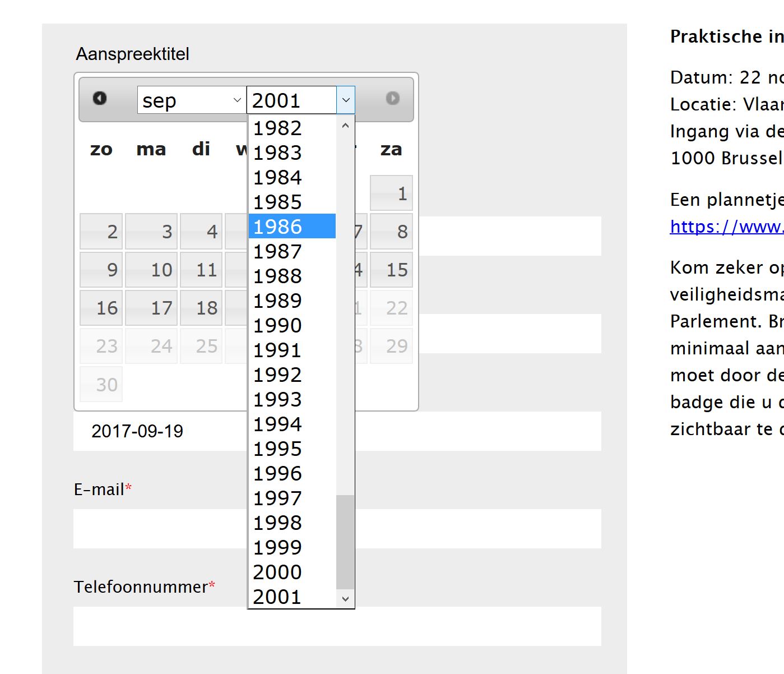
Task: Pick day 2 in the calendar
Action: (x=101, y=232)
